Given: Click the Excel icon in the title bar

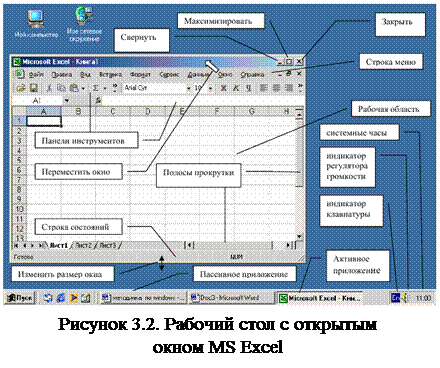Looking at the screenshot, I should [16, 62].
